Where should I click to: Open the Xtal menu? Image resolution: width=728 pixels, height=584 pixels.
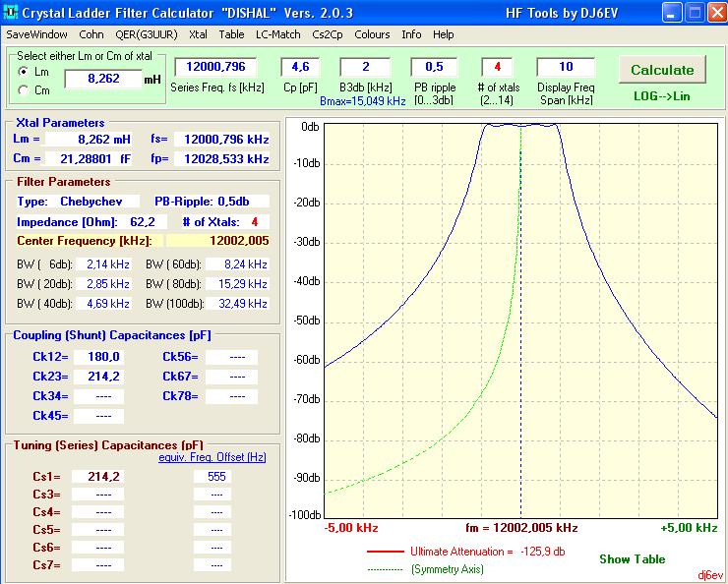click(x=198, y=34)
